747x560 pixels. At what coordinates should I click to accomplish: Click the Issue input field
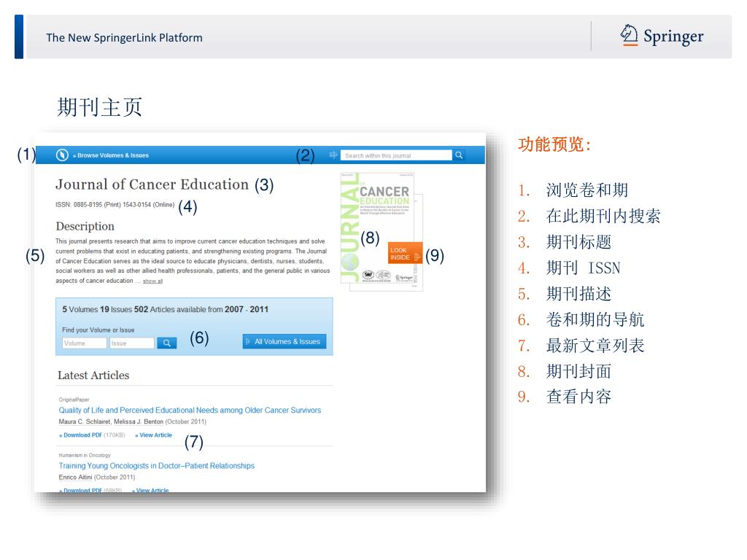click(x=132, y=343)
